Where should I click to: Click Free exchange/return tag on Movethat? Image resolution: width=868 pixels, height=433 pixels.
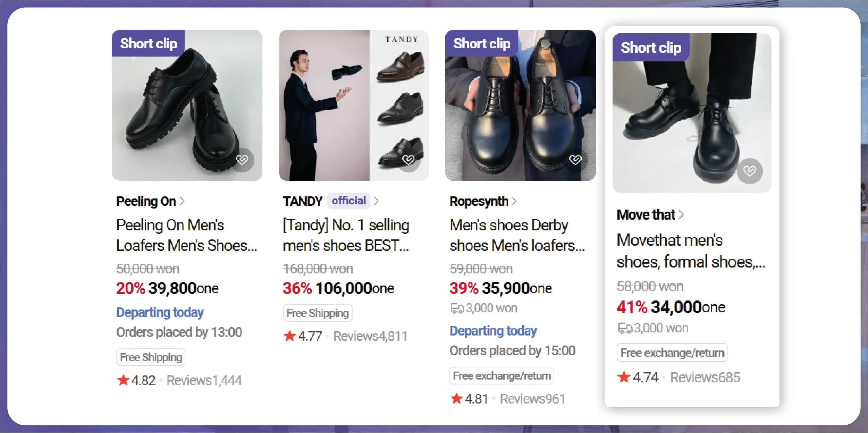pyautogui.click(x=672, y=353)
